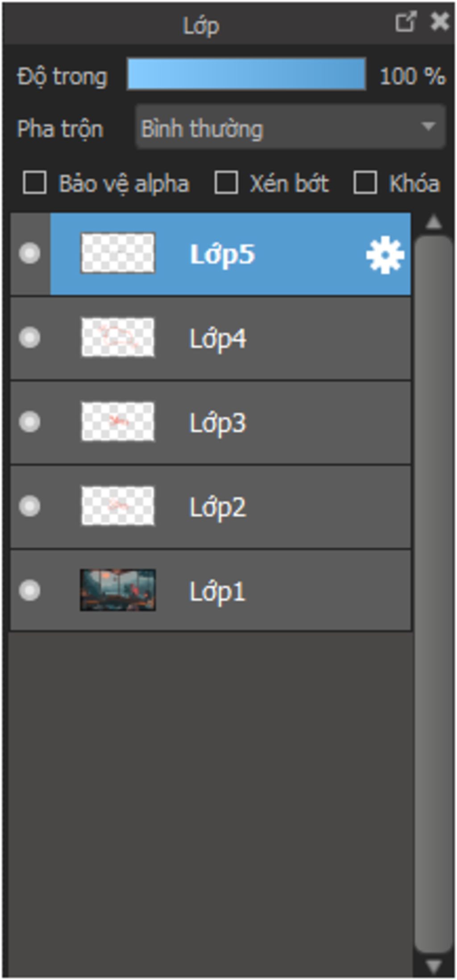457x980 pixels.
Task: Open Lớp5 layer settings gear icon
Action: click(385, 255)
